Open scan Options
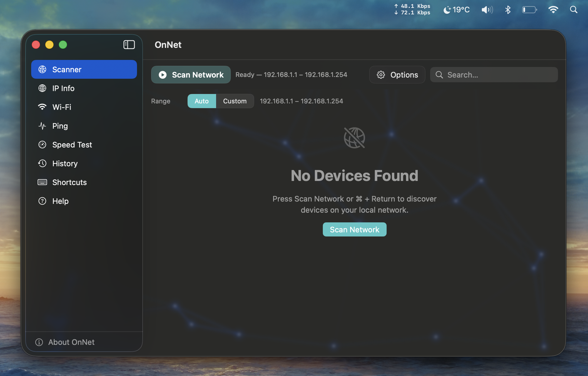This screenshot has height=376, width=588. (397, 75)
